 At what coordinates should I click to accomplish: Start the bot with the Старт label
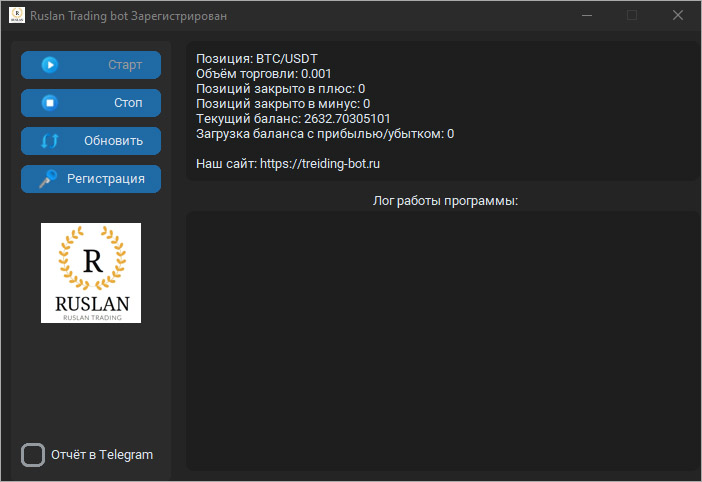pos(125,65)
